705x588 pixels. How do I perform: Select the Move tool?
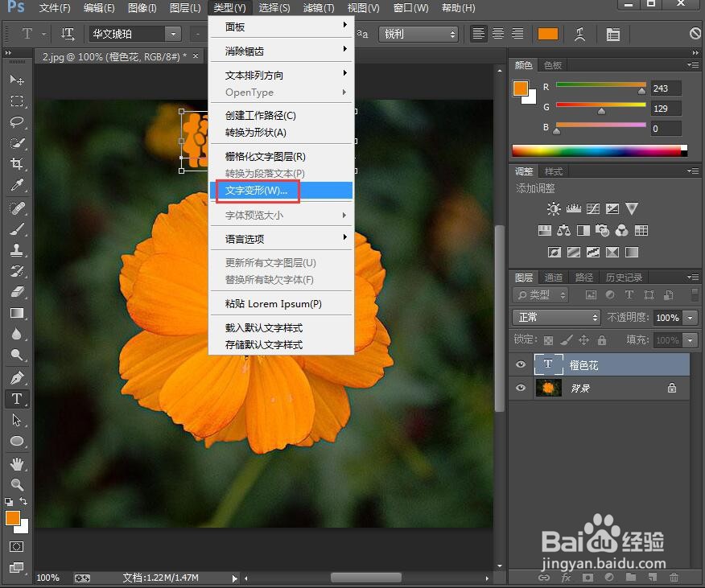tap(17, 80)
